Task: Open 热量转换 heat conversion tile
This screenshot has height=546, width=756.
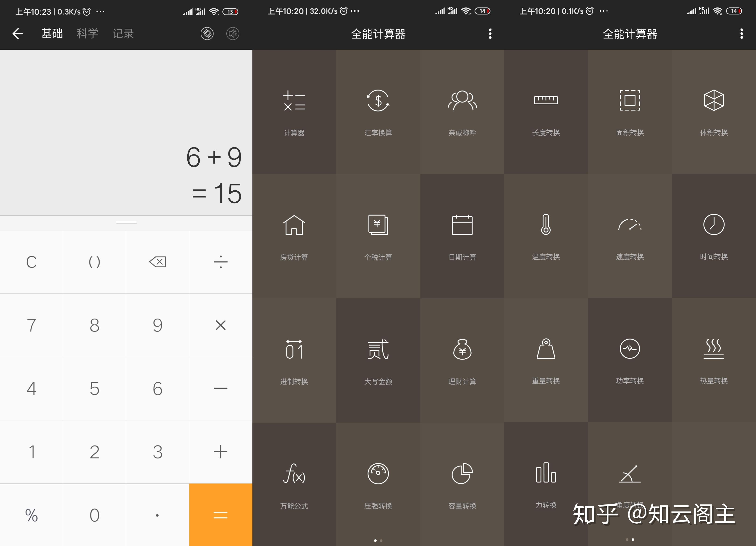Action: click(714, 360)
